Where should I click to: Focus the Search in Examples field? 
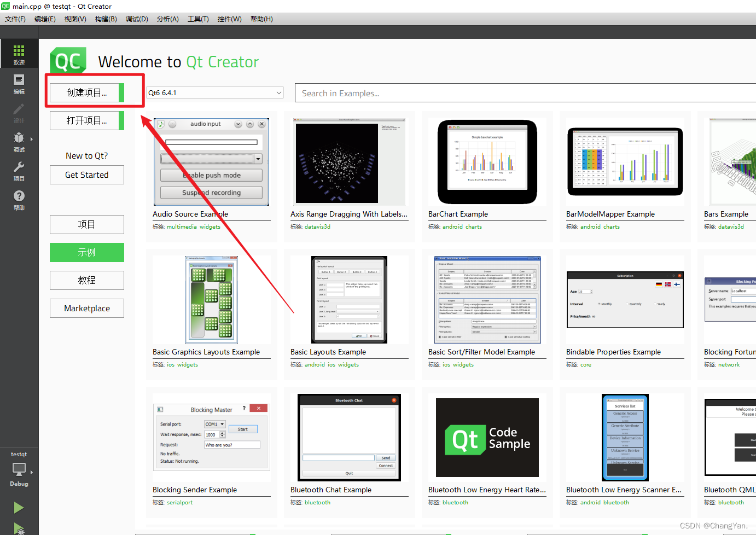click(525, 93)
